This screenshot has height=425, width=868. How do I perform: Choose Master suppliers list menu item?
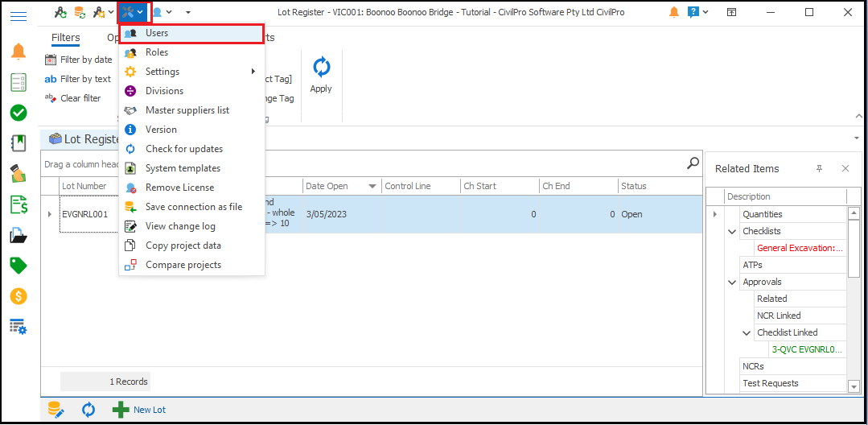[187, 110]
